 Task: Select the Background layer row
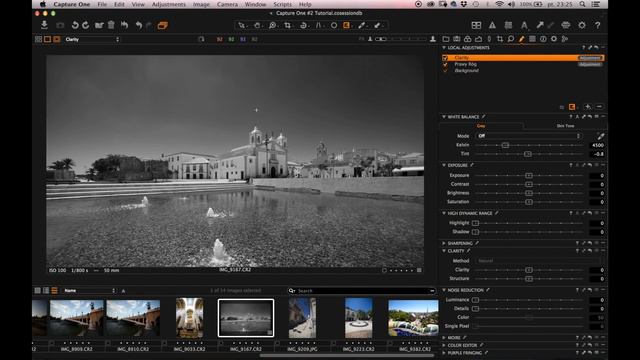click(522, 71)
